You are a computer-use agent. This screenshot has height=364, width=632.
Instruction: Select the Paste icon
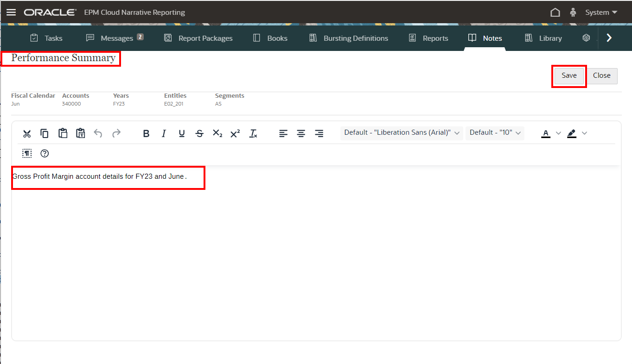pyautogui.click(x=63, y=133)
